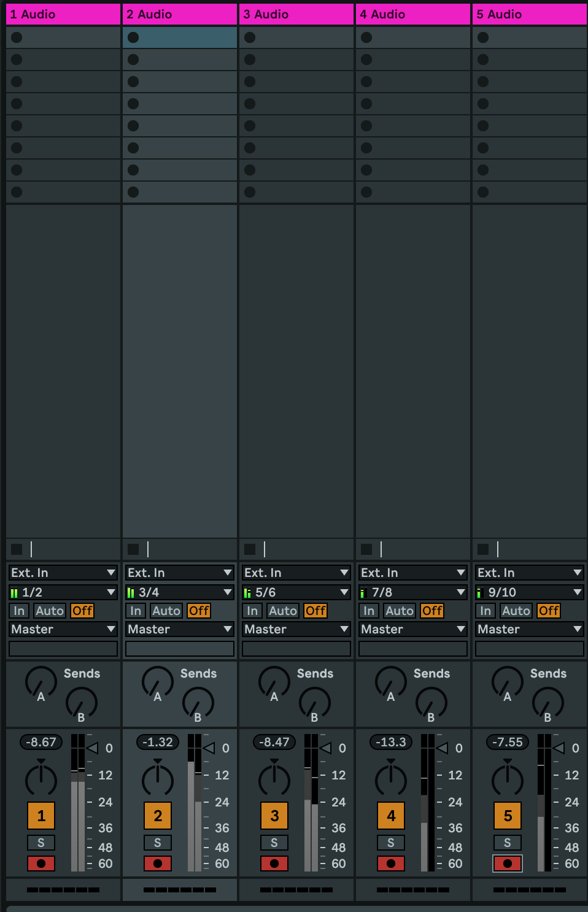Viewport: 588px width, 912px height.
Task: Open the 5/6 input channel dropdown
Action: pos(296,592)
